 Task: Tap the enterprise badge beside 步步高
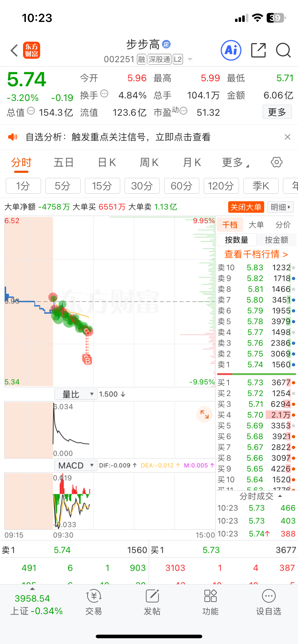coord(166,44)
